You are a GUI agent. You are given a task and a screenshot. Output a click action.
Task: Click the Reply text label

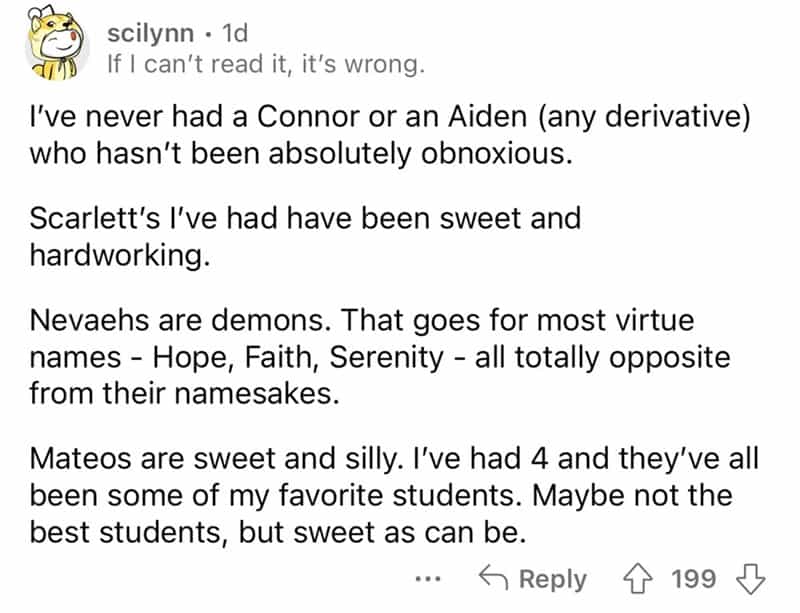point(552,579)
